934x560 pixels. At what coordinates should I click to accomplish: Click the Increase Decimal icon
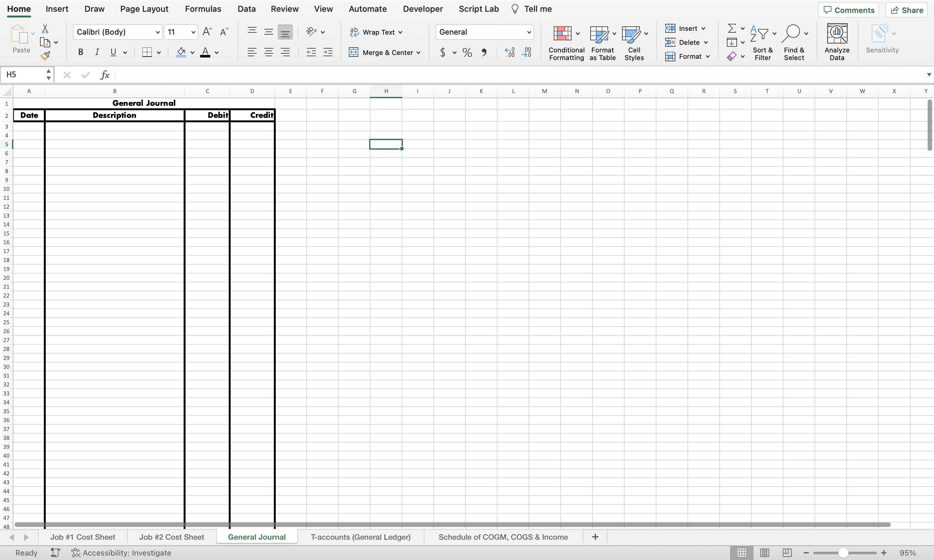click(510, 52)
